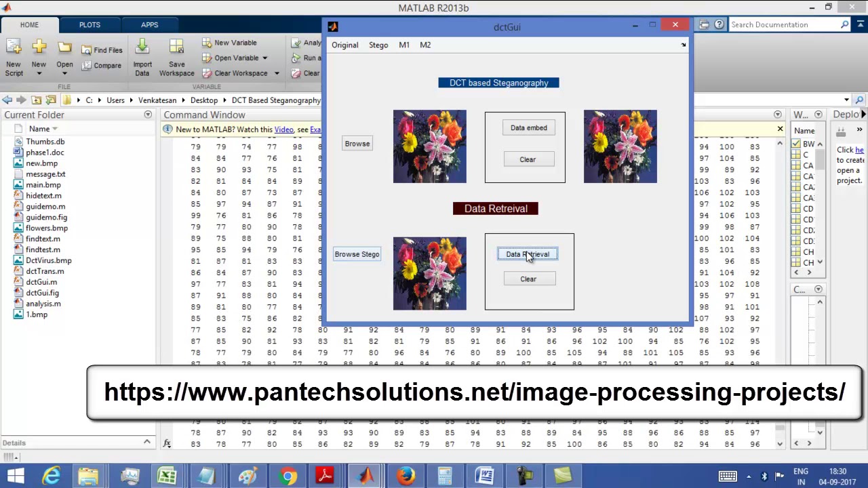
Task: Click the Browse button in dctGui
Action: tap(357, 144)
